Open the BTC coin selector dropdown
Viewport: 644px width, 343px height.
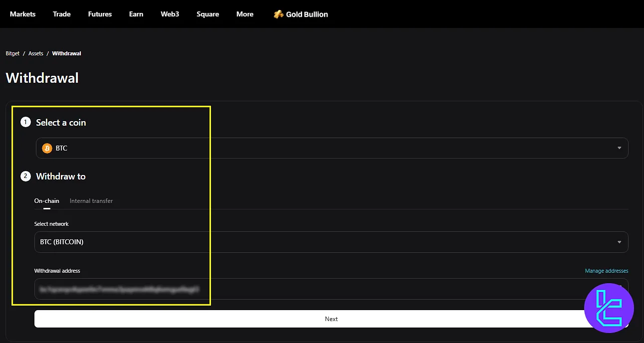332,148
